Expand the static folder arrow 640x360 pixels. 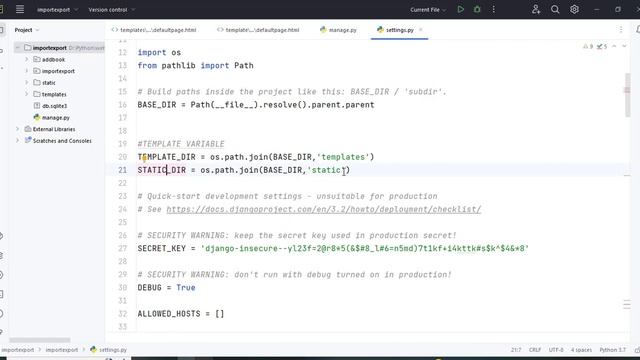pos(27,82)
